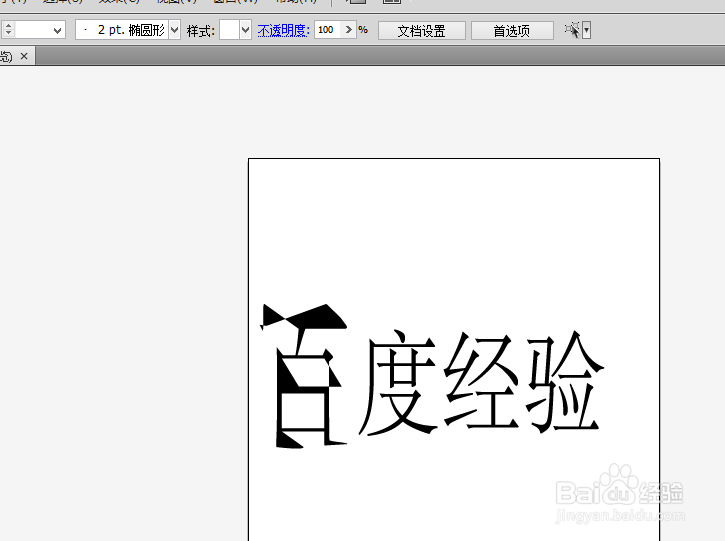This screenshot has height=541, width=725.
Task: Adjust the stroke weight stepper arrows
Action: pos(8,30)
